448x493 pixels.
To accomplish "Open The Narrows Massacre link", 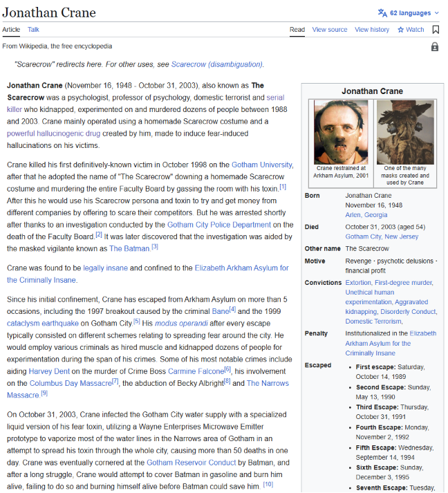I will [x=268, y=383].
